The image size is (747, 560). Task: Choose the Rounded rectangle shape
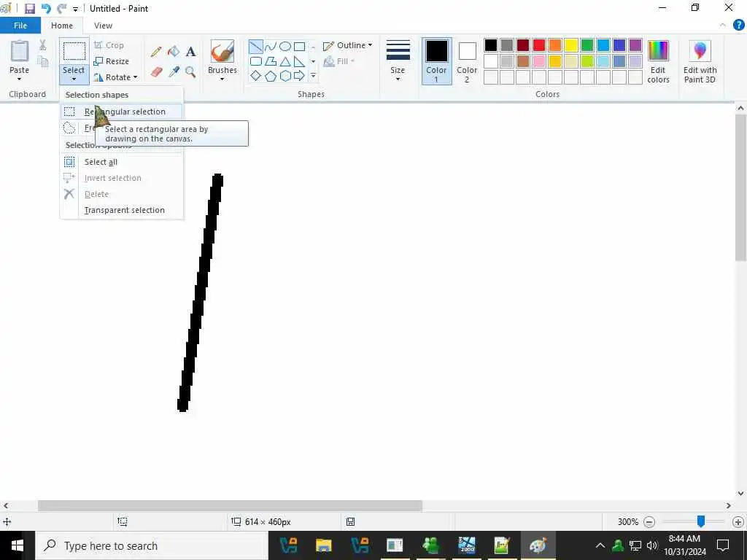coord(256,61)
